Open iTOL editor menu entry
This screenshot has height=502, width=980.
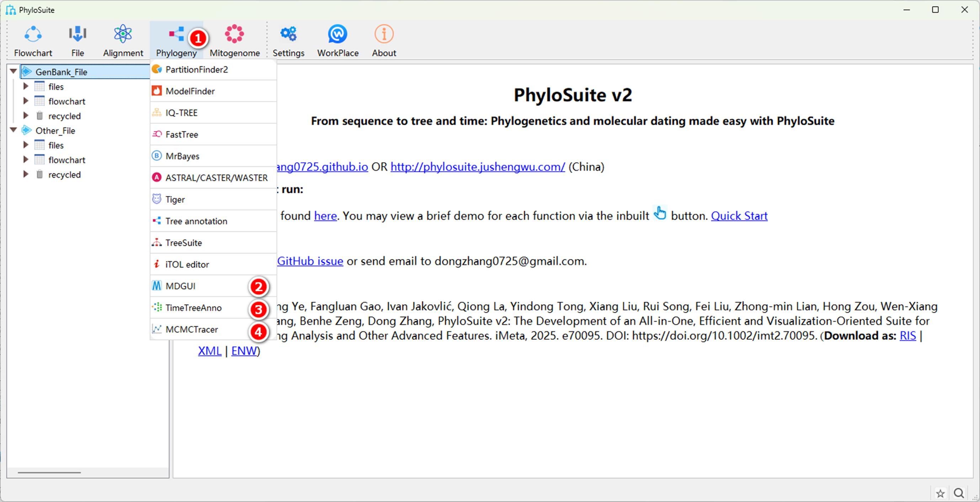(213, 264)
